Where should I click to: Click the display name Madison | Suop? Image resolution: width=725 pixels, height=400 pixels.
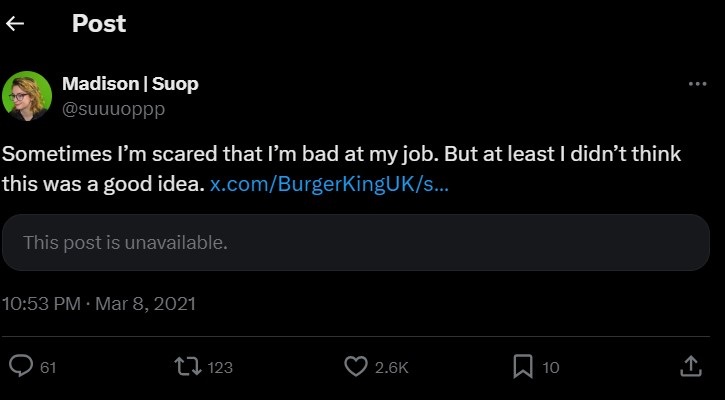pos(130,84)
